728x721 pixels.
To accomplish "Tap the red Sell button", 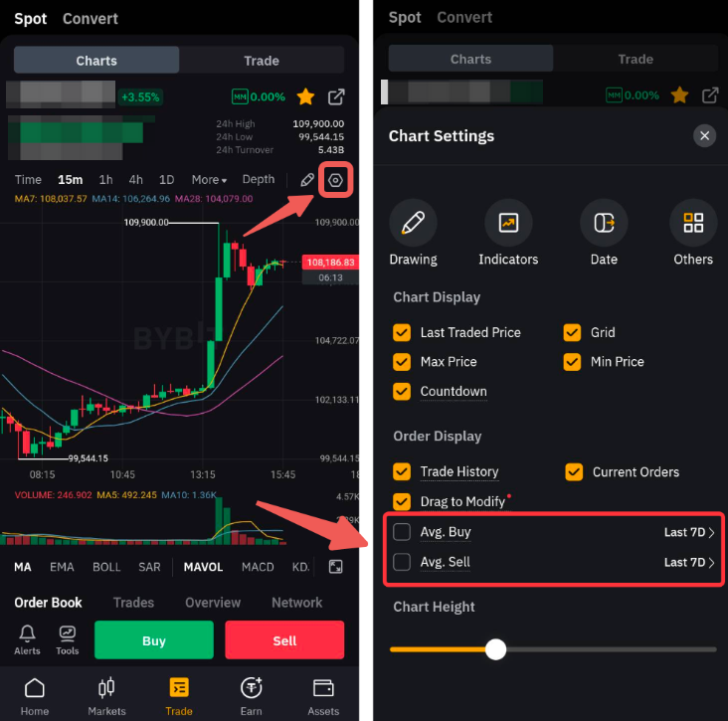I will pos(284,640).
